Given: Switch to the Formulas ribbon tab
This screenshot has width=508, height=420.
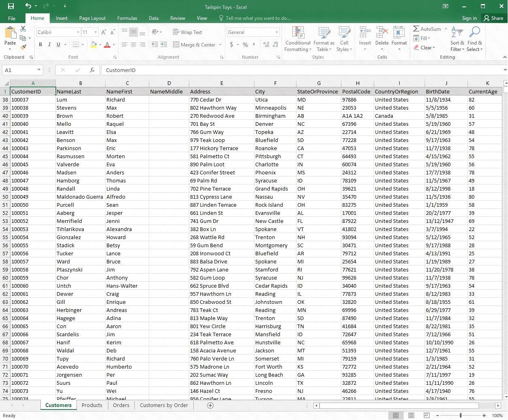Looking at the screenshot, I should tap(127, 18).
